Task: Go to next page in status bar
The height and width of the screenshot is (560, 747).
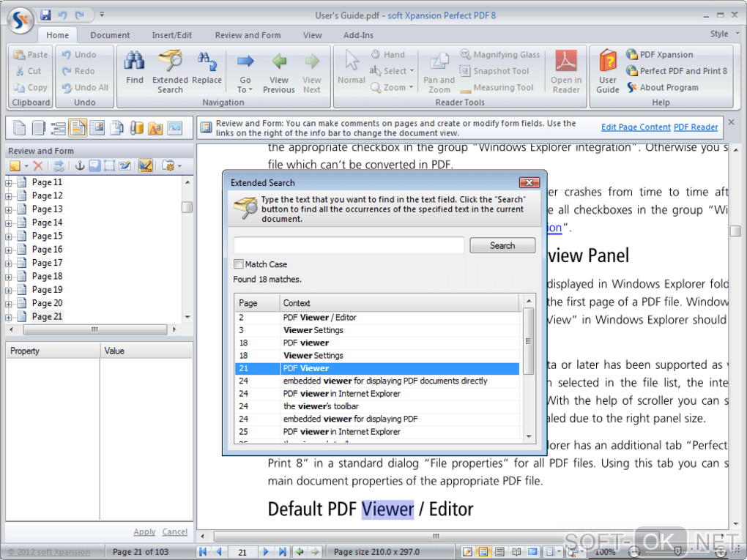Action: [x=266, y=551]
